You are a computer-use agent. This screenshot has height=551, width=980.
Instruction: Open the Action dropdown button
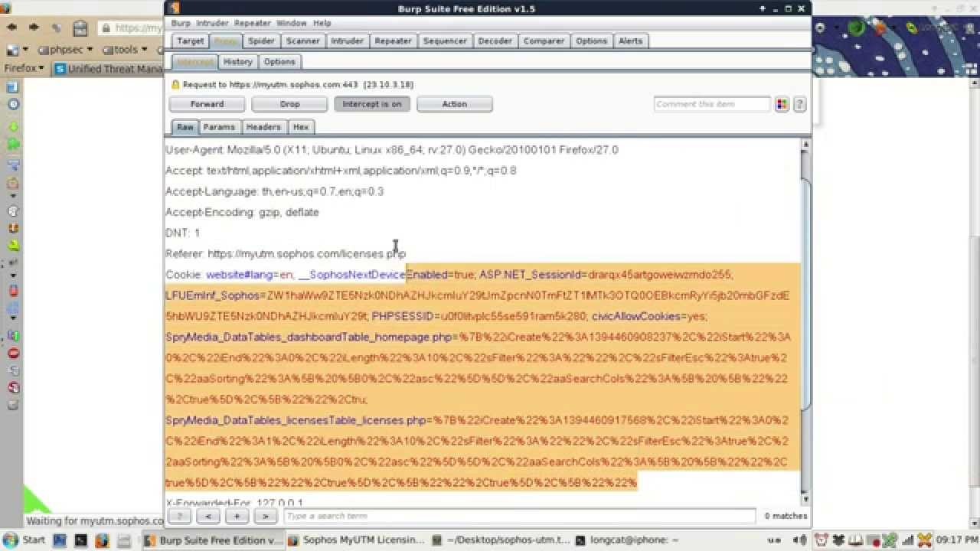tap(455, 104)
